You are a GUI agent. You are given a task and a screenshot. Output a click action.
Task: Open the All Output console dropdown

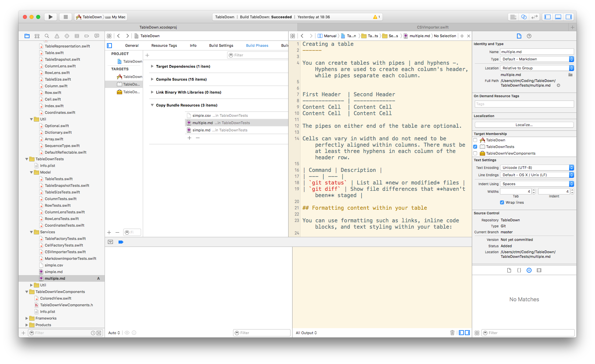tap(306, 333)
